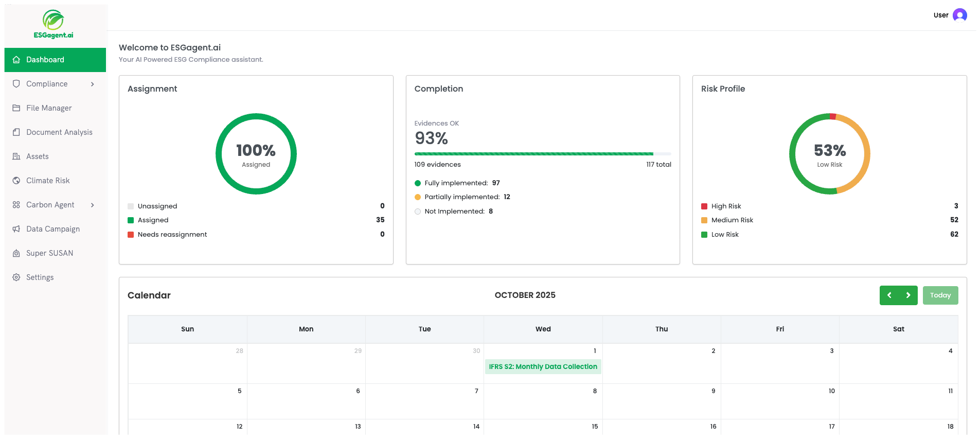
Task: Click the '109 evidences' text
Action: tap(438, 165)
